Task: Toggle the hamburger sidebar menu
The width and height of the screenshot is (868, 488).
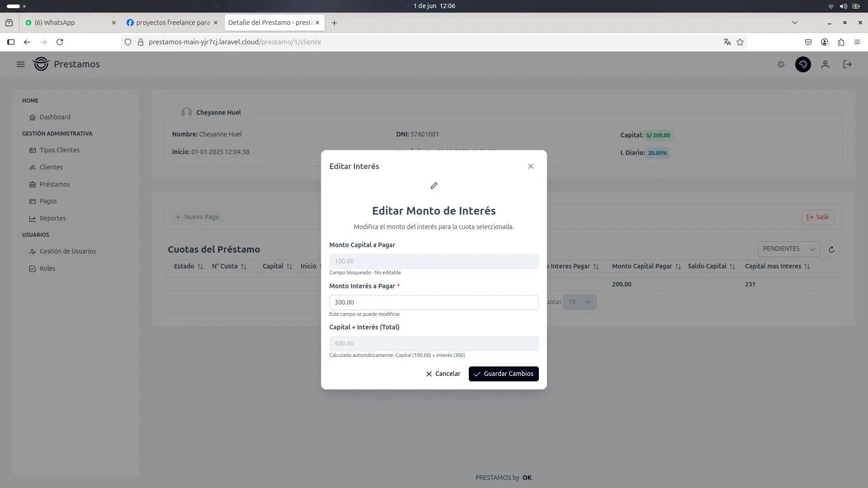Action: [x=20, y=64]
